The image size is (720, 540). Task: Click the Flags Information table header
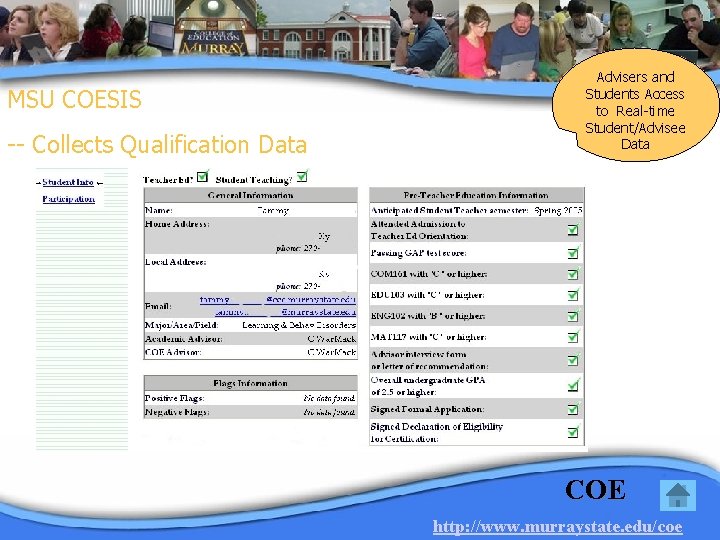pos(251,383)
